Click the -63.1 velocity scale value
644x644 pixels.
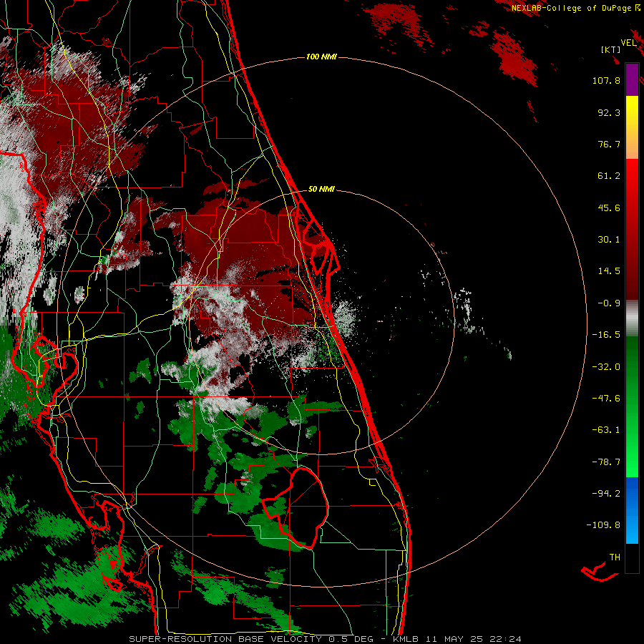[606, 430]
